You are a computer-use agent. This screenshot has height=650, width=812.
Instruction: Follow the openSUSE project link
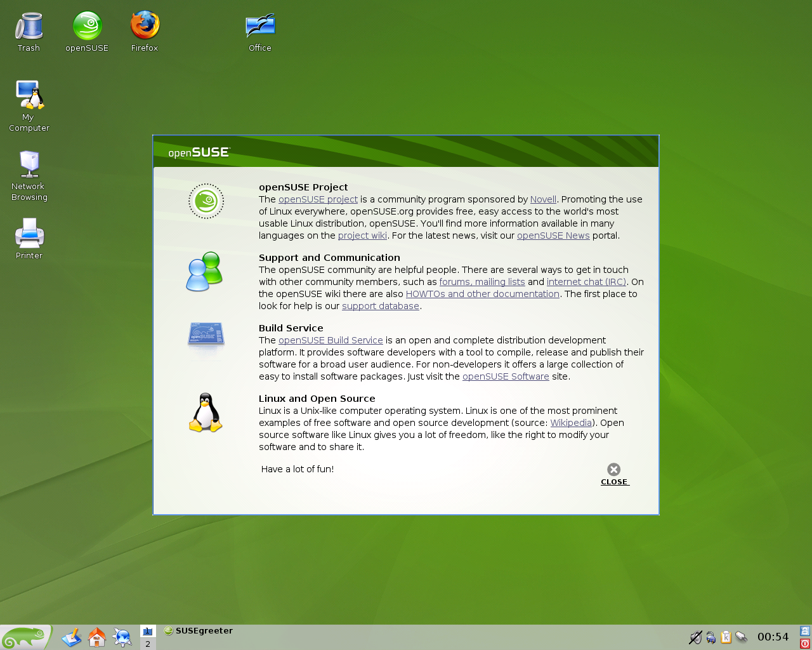coord(318,199)
